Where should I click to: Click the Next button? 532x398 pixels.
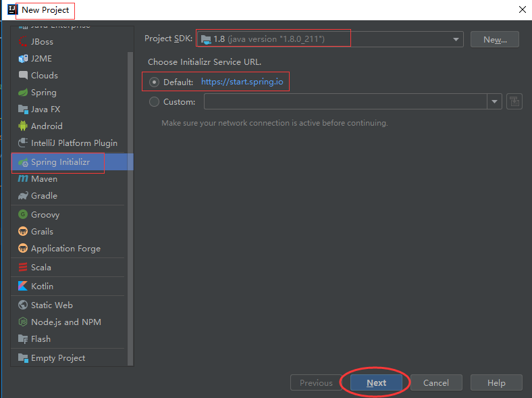click(x=376, y=382)
